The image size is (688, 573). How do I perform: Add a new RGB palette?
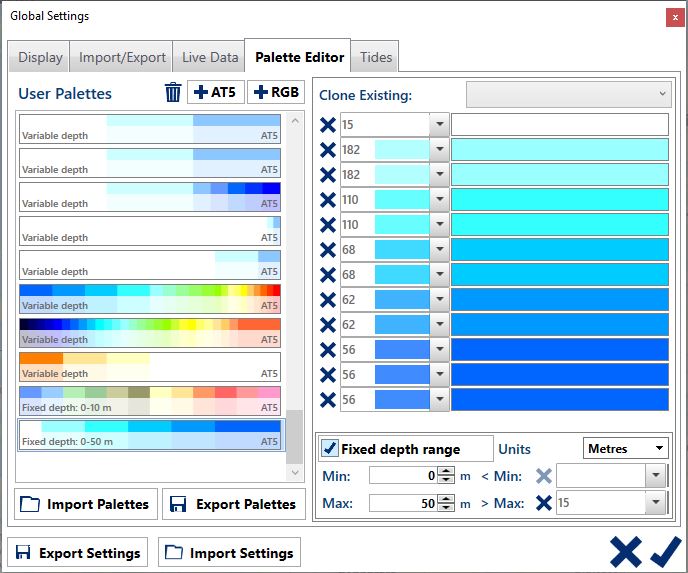[x=276, y=93]
